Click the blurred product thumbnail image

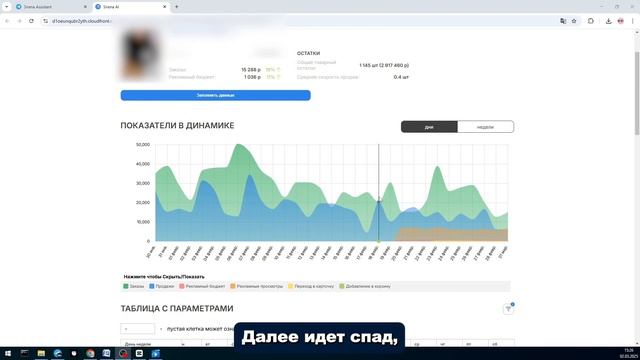[140, 55]
